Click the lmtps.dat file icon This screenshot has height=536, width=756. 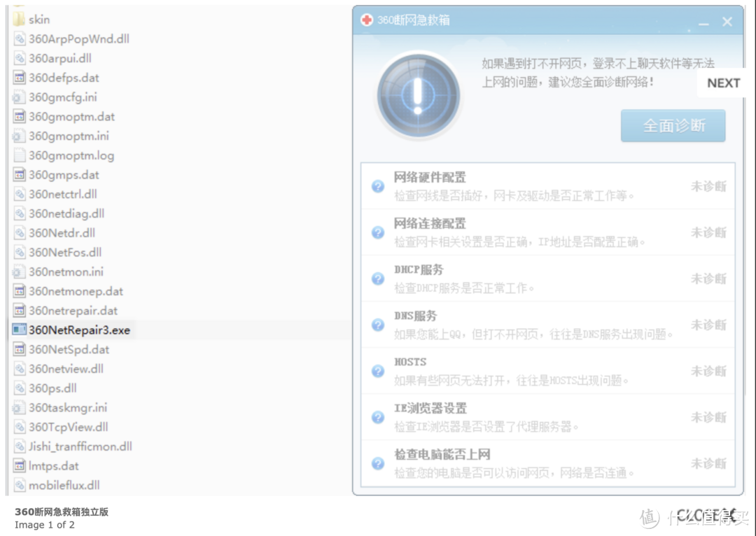click(x=20, y=465)
